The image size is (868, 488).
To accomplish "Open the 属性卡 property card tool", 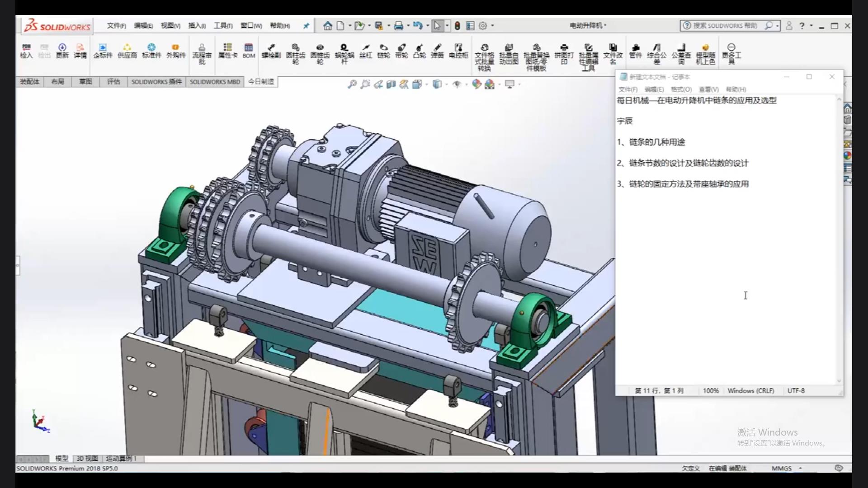I will [228, 51].
